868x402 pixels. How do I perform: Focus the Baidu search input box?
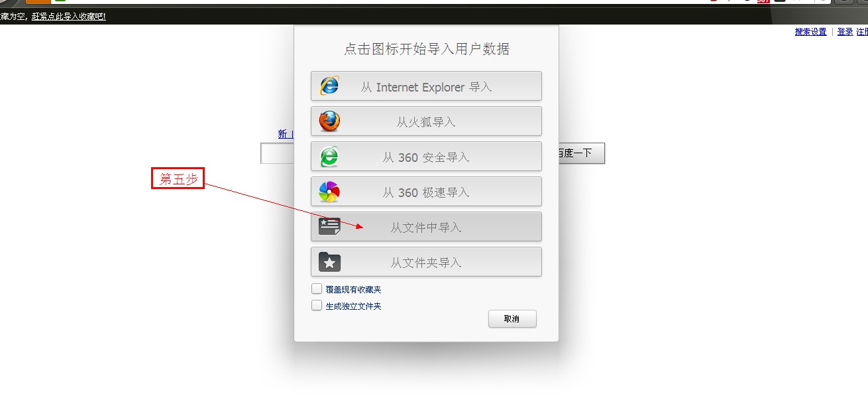[x=278, y=153]
